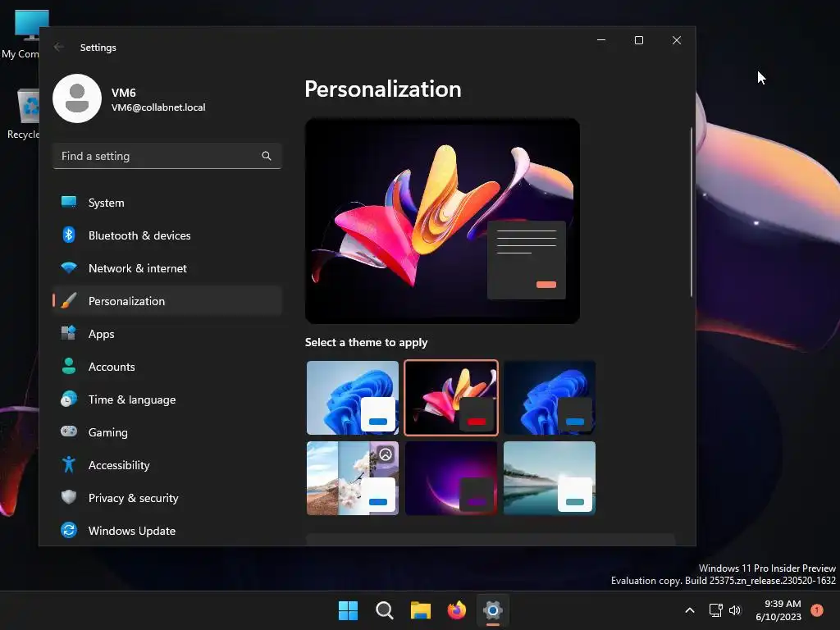
Task: Open taskbar Search
Action: [385, 610]
